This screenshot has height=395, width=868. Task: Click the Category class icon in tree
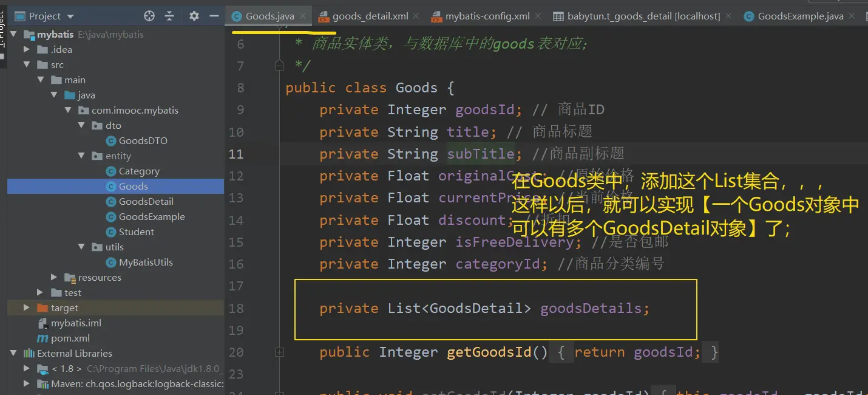110,171
